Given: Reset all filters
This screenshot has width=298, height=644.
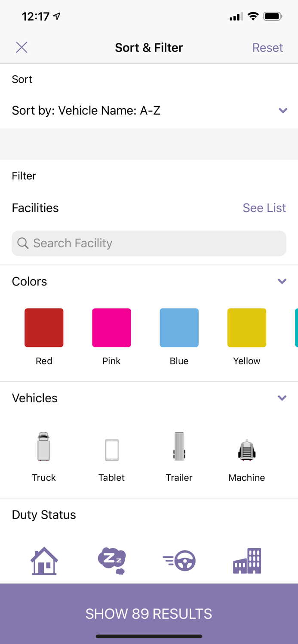Looking at the screenshot, I should [267, 47].
